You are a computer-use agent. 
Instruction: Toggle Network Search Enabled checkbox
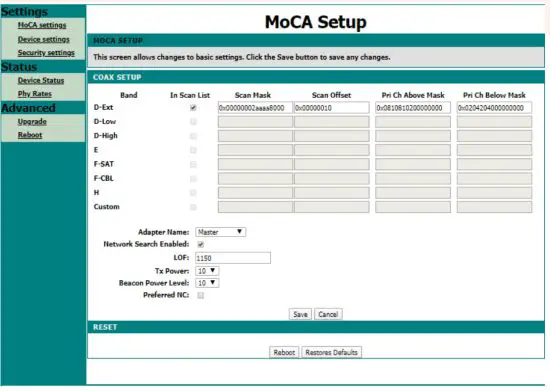[201, 244]
